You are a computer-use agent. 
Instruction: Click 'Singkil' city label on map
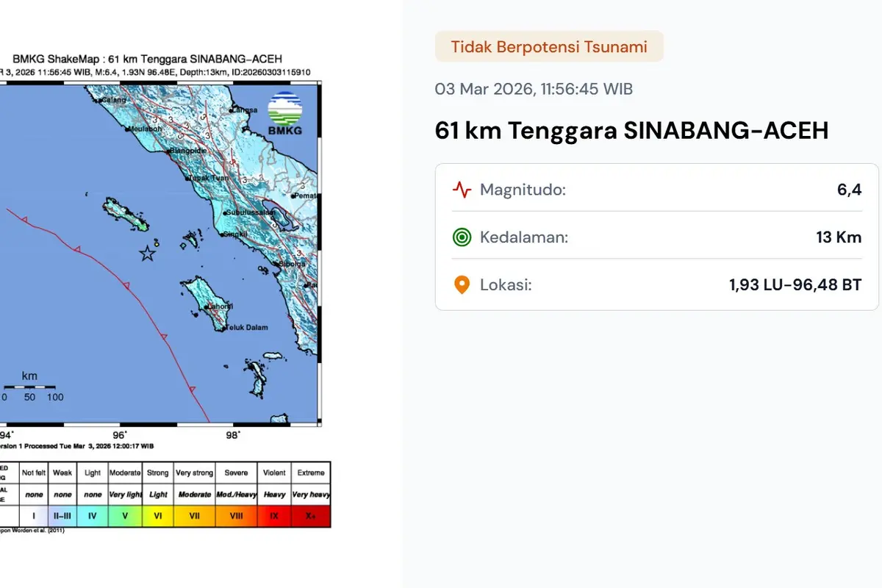pyautogui.click(x=237, y=234)
